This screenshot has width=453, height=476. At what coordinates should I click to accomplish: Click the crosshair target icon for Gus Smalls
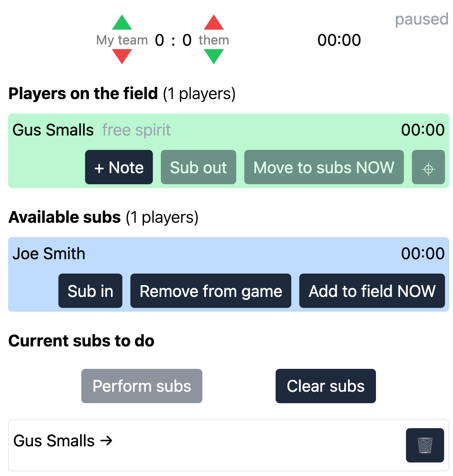coord(428,167)
